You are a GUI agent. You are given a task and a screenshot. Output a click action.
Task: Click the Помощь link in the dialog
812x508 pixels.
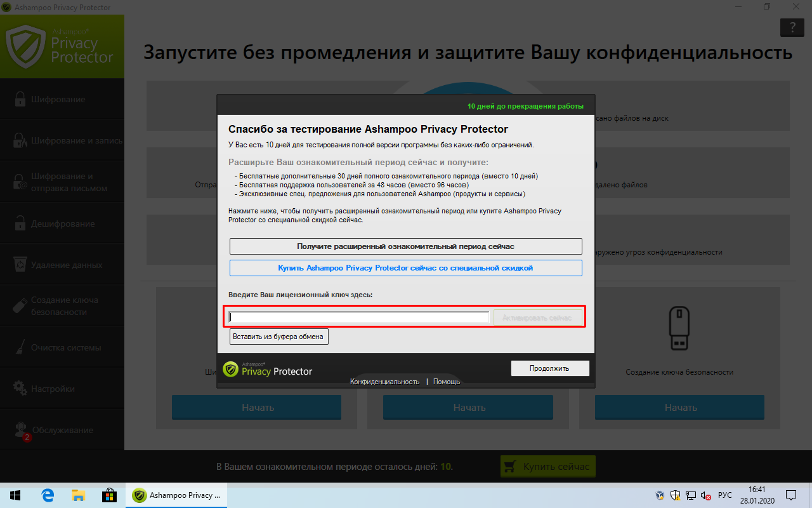(446, 382)
